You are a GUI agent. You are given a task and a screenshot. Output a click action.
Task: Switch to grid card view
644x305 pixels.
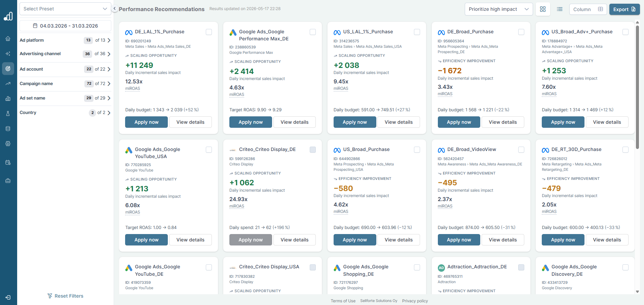pyautogui.click(x=543, y=9)
